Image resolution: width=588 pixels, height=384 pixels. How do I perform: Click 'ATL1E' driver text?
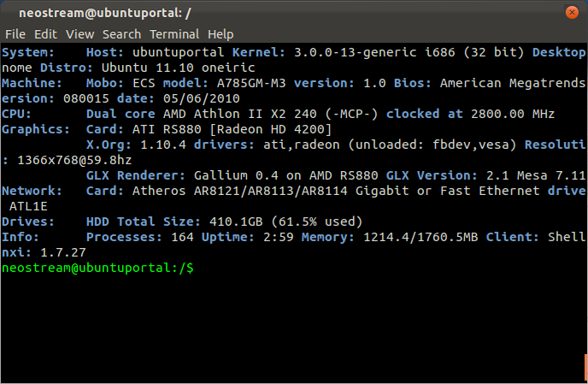point(28,206)
